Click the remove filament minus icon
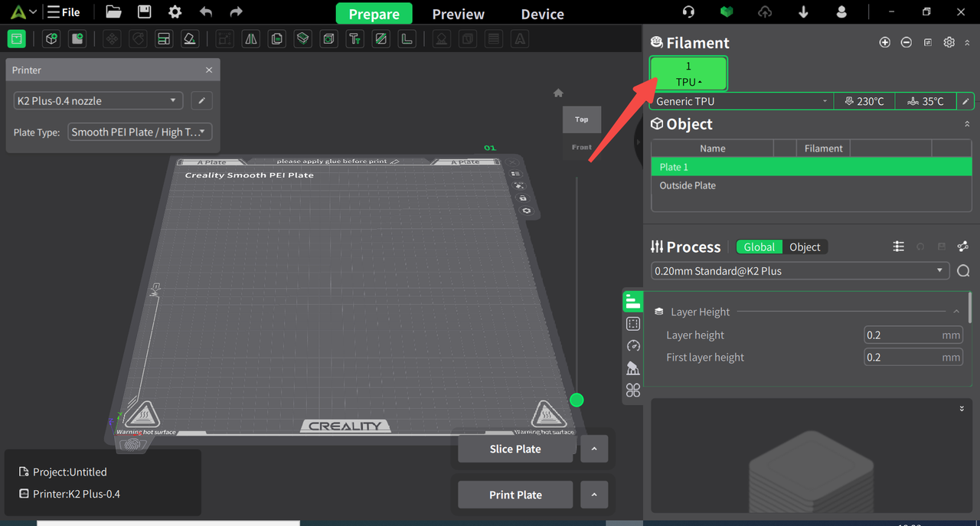The width and height of the screenshot is (980, 526). point(906,43)
